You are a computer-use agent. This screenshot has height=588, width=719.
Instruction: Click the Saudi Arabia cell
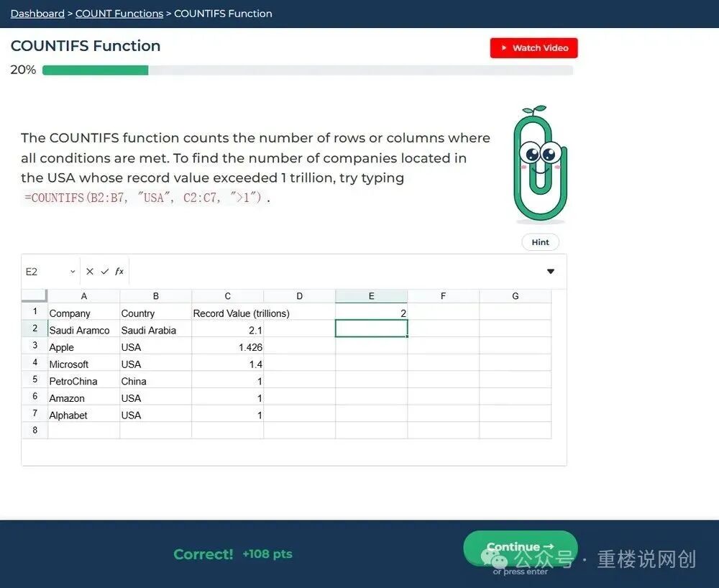click(156, 329)
